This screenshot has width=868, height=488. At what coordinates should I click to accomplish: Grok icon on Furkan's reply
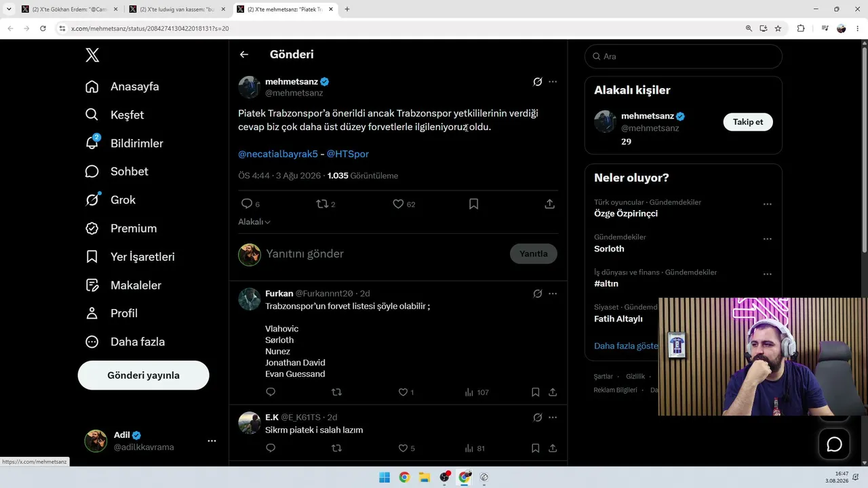pos(537,293)
